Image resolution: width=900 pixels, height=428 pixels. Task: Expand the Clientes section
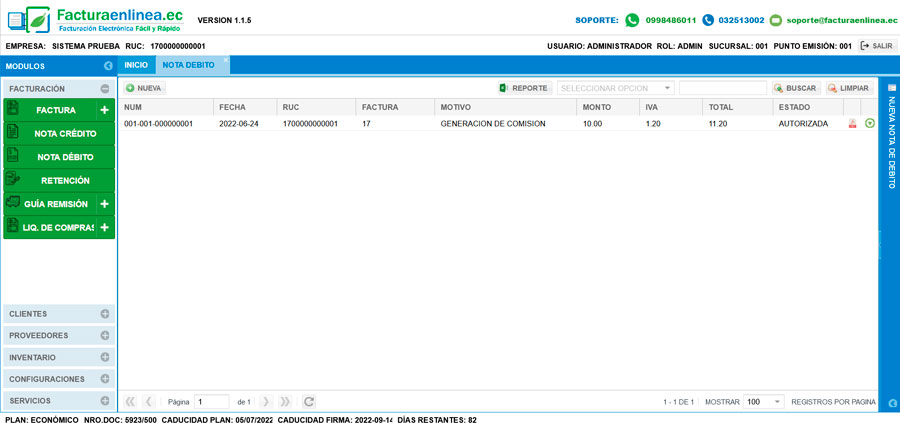coord(104,314)
